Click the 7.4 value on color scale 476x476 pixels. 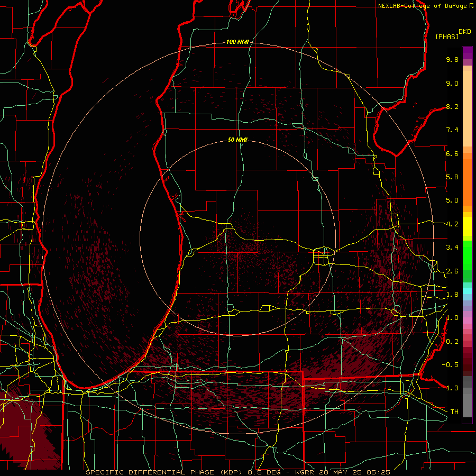pos(452,130)
